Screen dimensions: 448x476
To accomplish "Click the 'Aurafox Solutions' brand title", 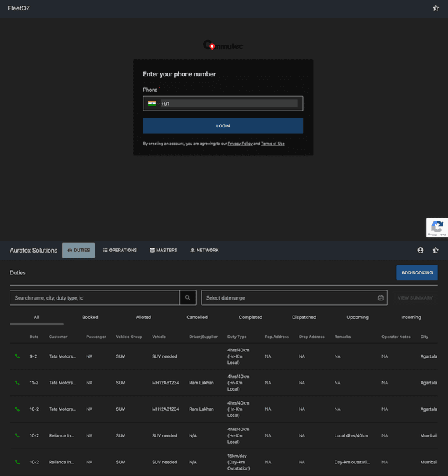I will point(34,251).
